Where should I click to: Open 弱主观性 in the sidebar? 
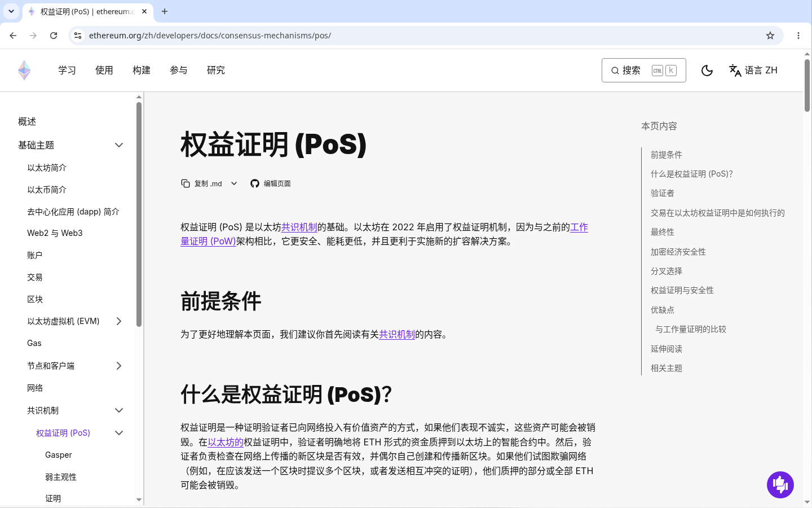(x=61, y=477)
